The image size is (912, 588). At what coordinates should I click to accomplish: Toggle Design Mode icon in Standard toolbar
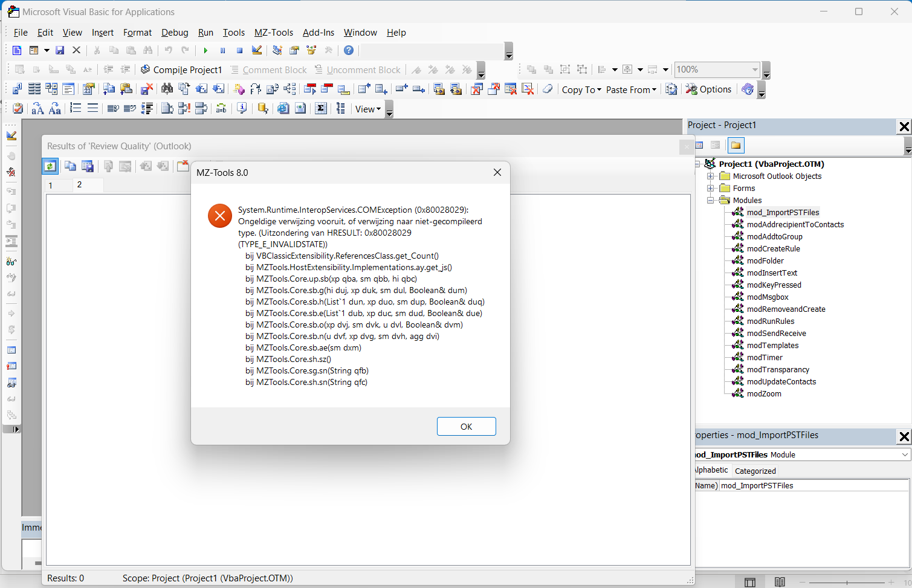pyautogui.click(x=257, y=50)
